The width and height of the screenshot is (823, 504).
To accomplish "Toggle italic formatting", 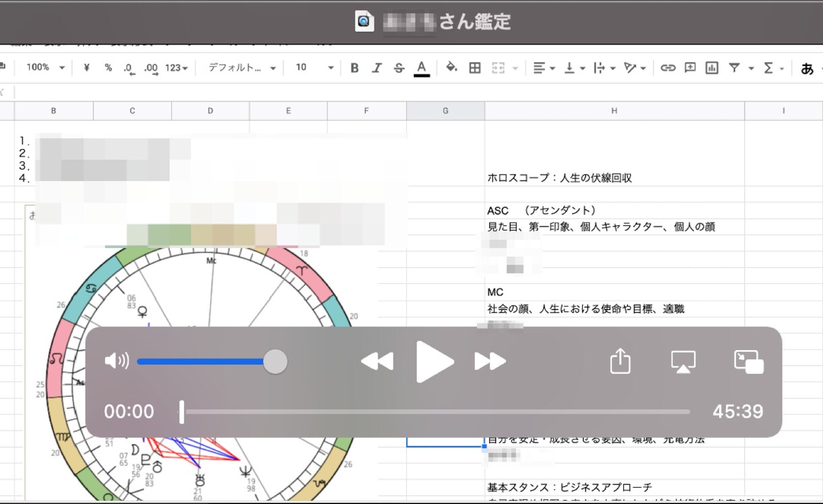I will click(x=376, y=67).
